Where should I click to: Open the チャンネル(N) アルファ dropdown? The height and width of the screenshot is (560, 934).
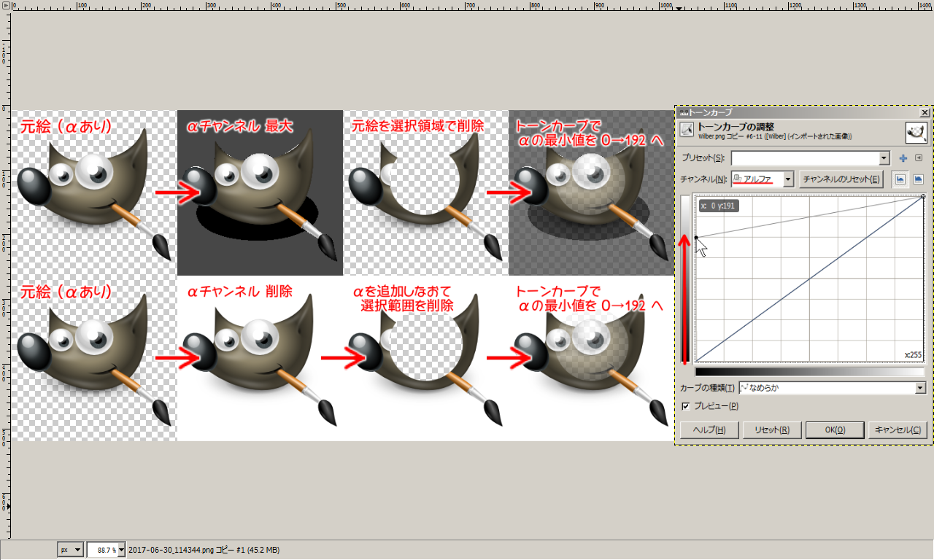click(788, 179)
